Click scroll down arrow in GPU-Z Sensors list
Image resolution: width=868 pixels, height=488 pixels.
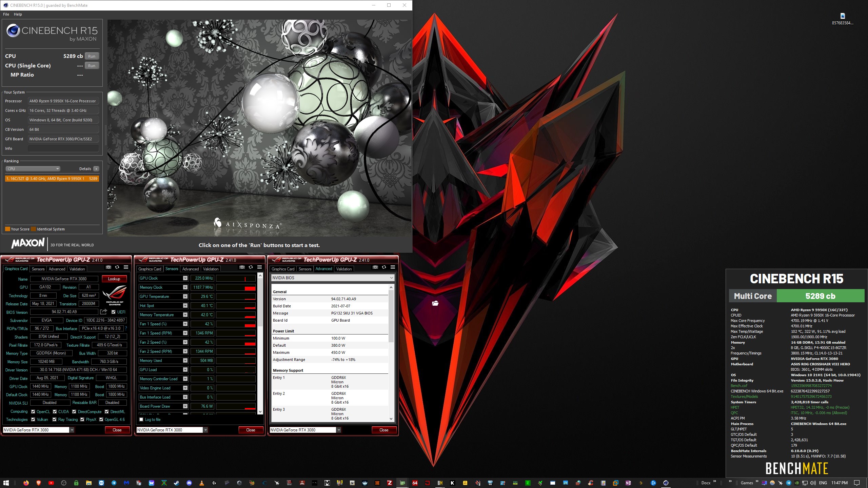point(260,412)
